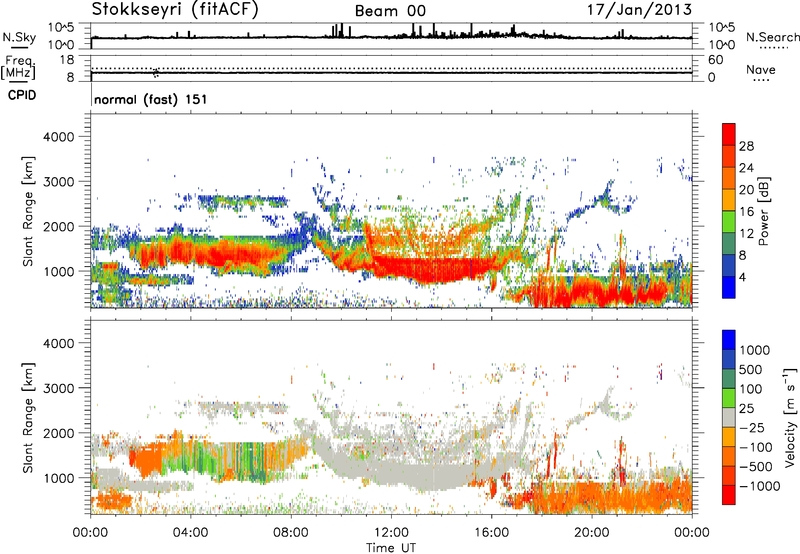Viewport: 800px width, 554px height.
Task: Click the "Power [dB]" colorbar title
Action: pos(763,211)
